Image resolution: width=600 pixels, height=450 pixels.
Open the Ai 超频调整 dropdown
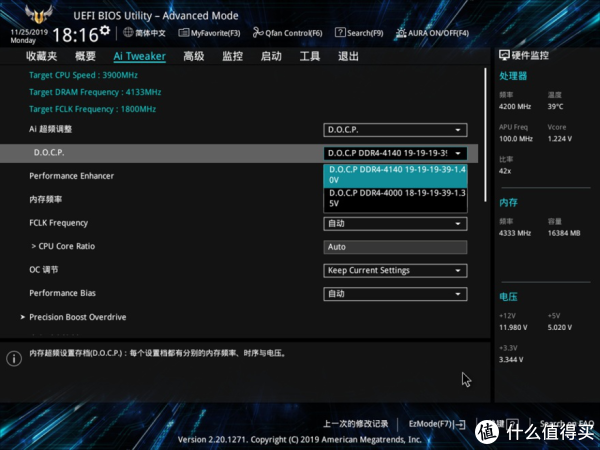[395, 130]
